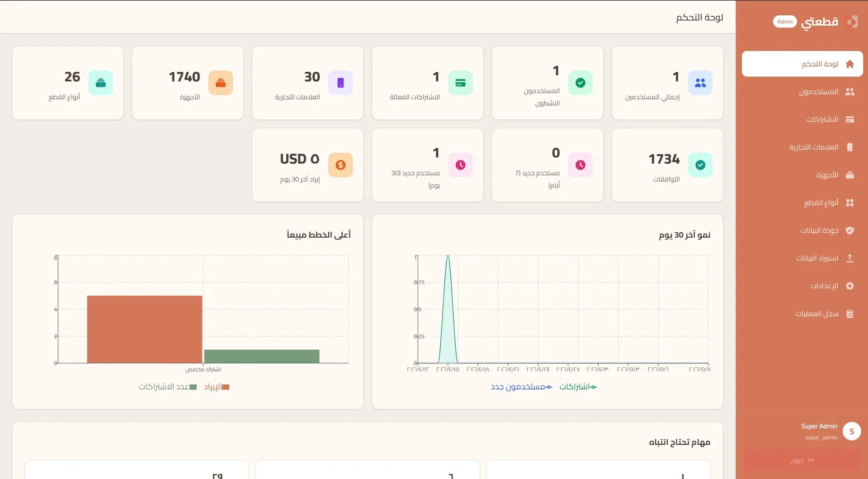Screen dimensions: 868x479
Task: Click the device icon beside الأجهزة in sidebar
Action: 850,175
